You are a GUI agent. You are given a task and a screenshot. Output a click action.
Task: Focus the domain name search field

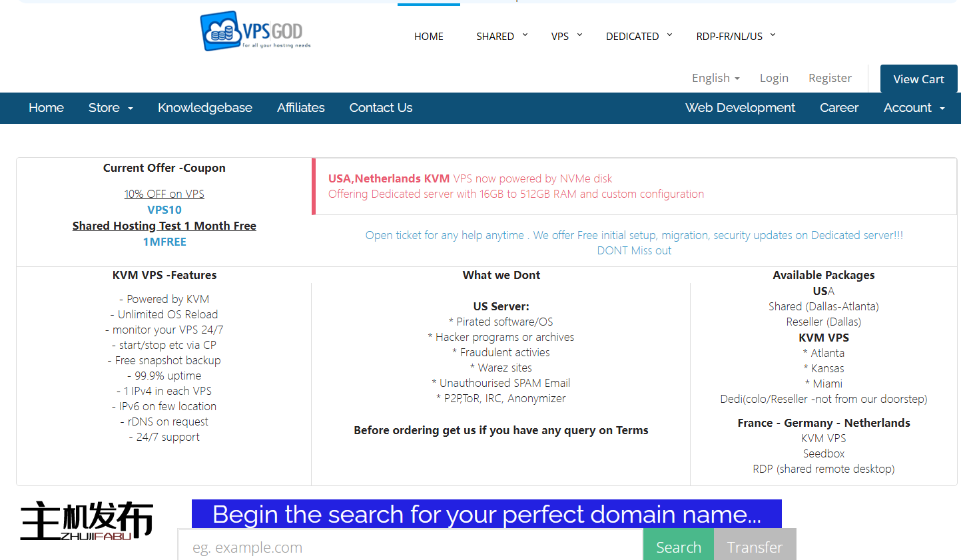(410, 546)
